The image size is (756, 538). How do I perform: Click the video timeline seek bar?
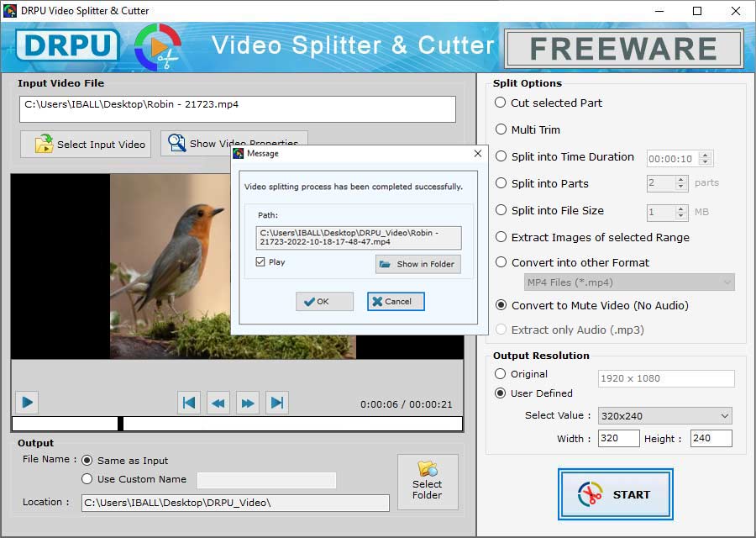pyautogui.click(x=237, y=424)
